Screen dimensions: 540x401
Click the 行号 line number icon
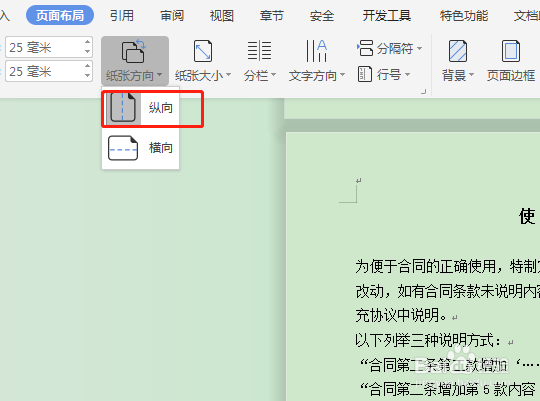[x=365, y=74]
